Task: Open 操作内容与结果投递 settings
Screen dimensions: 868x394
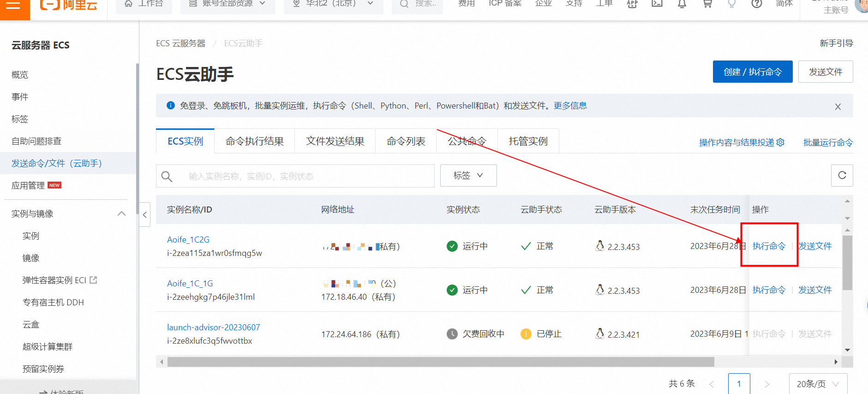Action: click(742, 143)
